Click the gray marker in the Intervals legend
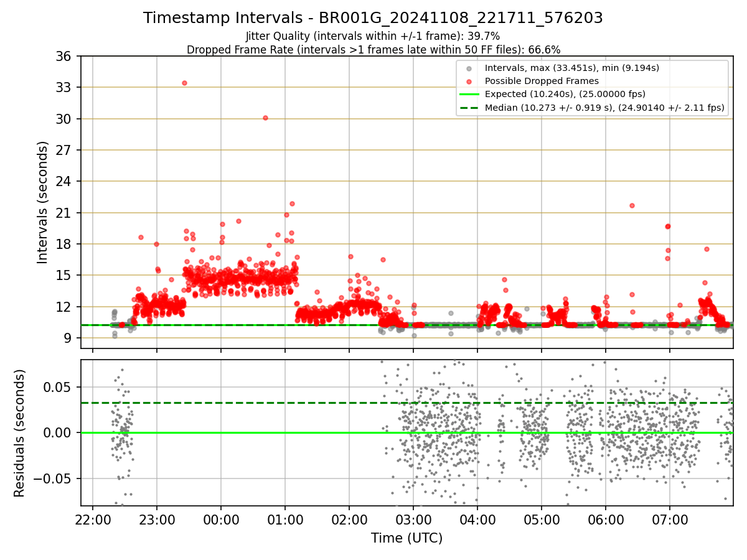747x560 pixels. coord(469,68)
